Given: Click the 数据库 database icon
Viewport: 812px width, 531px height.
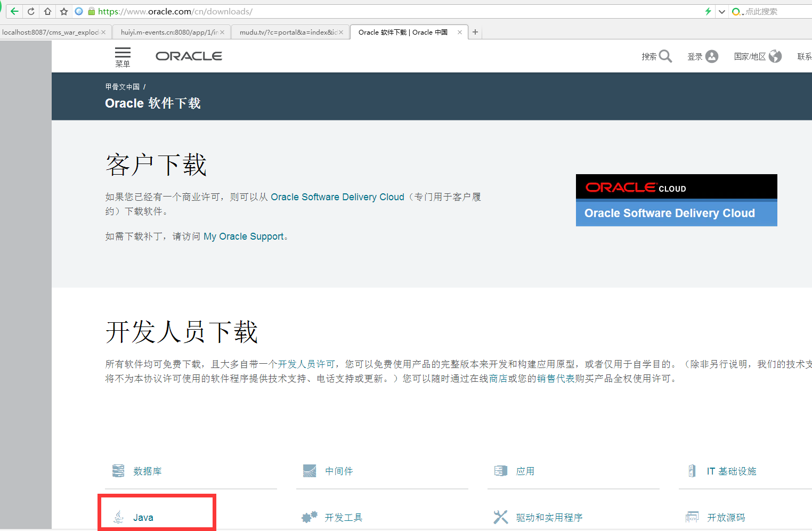Looking at the screenshot, I should [118, 471].
